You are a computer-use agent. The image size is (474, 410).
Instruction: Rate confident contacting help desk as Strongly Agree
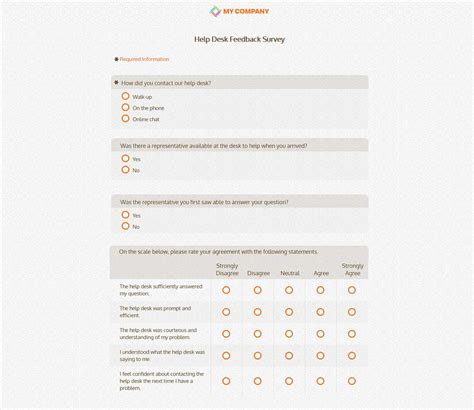point(352,381)
